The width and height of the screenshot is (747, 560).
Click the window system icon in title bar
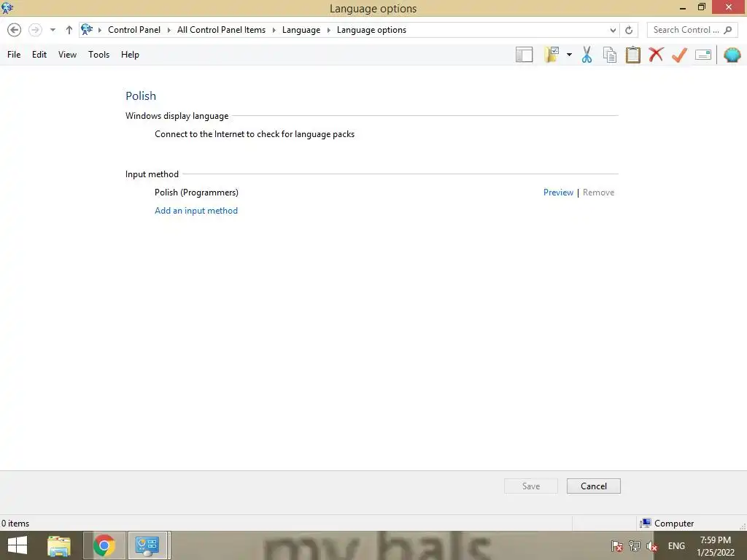click(x=7, y=8)
